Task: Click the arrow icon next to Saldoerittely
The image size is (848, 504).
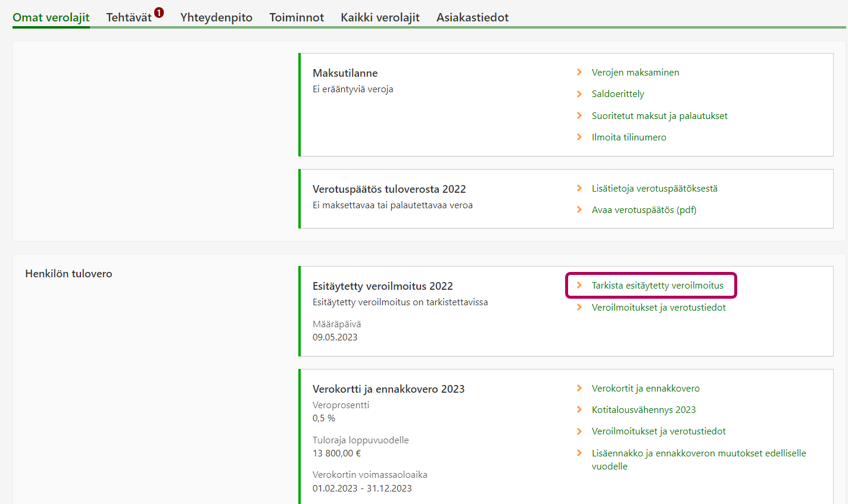Action: point(579,94)
